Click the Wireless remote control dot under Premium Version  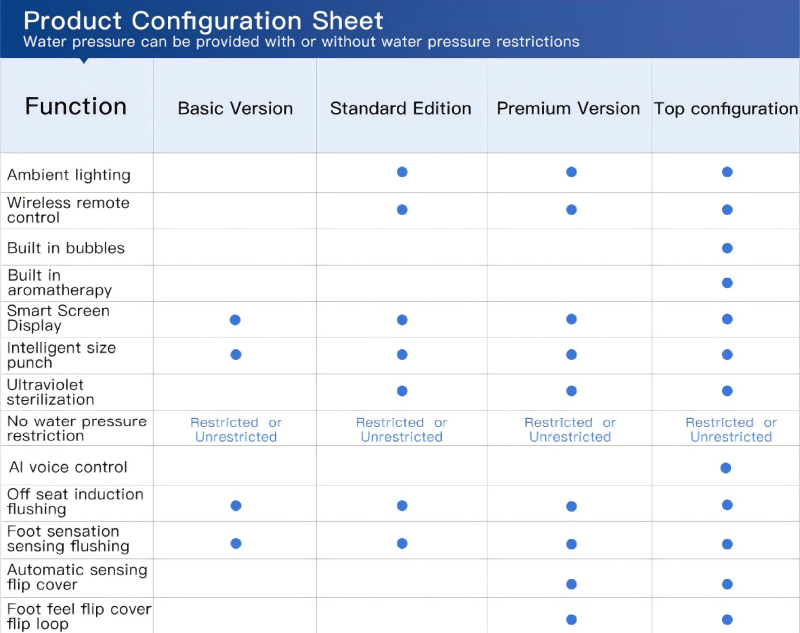571,210
